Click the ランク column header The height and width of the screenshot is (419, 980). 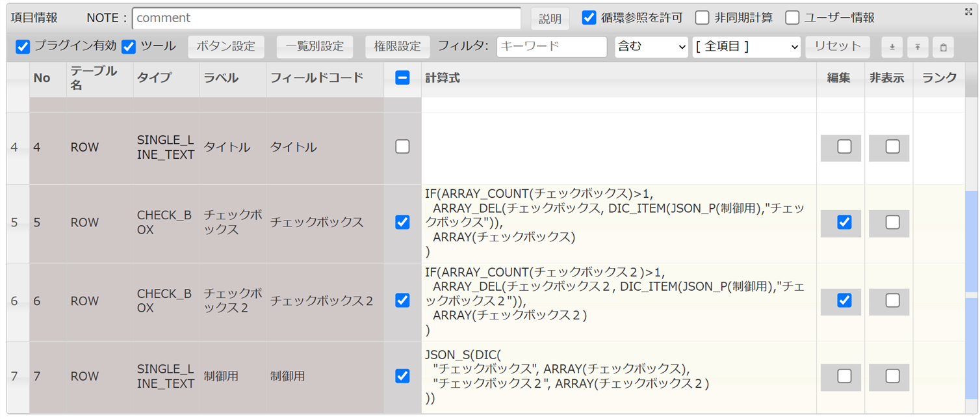tap(939, 79)
